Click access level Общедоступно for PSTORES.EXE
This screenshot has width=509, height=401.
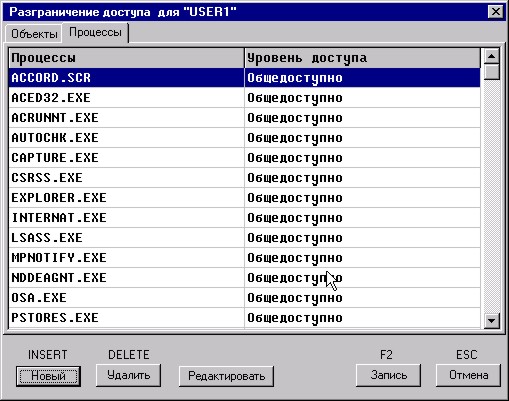(x=362, y=318)
